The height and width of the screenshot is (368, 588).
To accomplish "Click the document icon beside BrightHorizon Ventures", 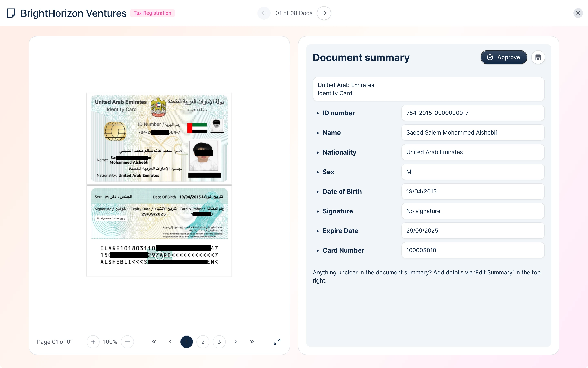I will coord(11,13).
